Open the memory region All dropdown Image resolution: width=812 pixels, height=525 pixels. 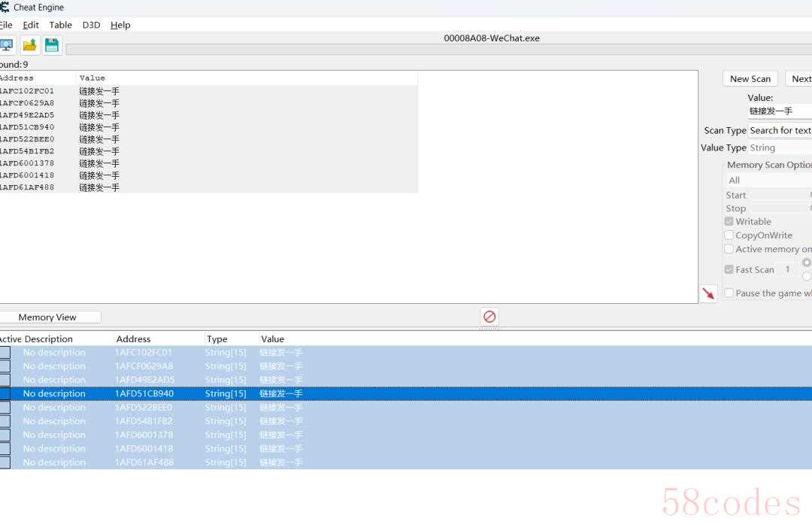[768, 181]
